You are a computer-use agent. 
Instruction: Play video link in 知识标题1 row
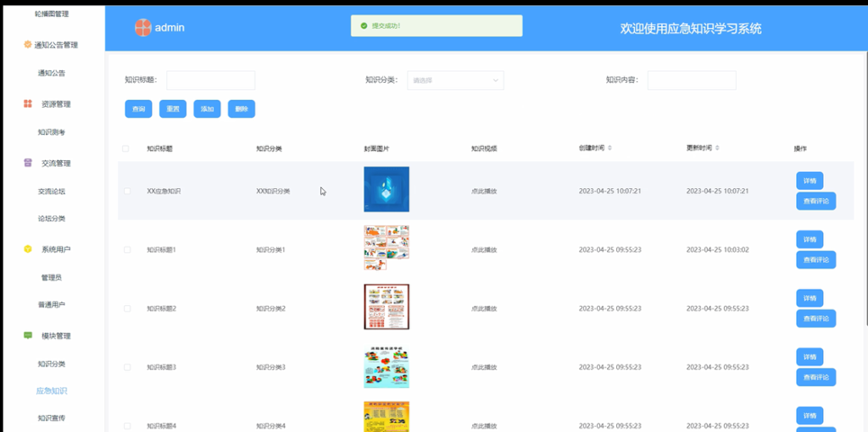(484, 250)
